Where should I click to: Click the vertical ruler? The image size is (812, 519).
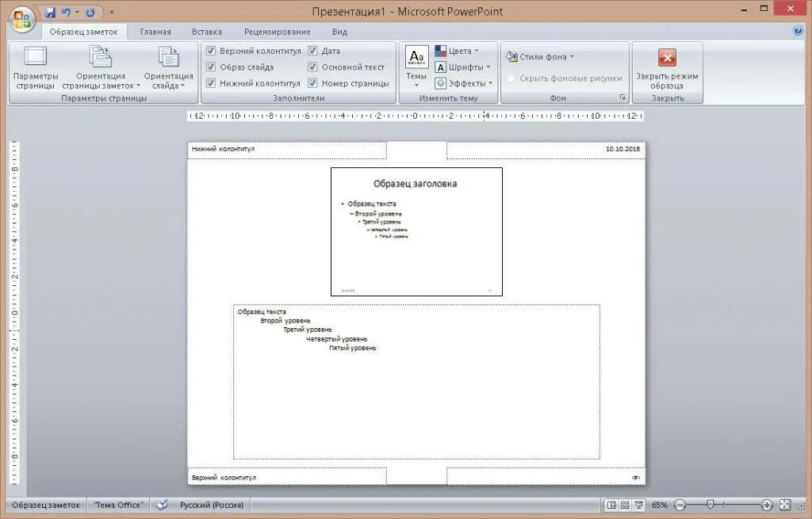(14, 312)
